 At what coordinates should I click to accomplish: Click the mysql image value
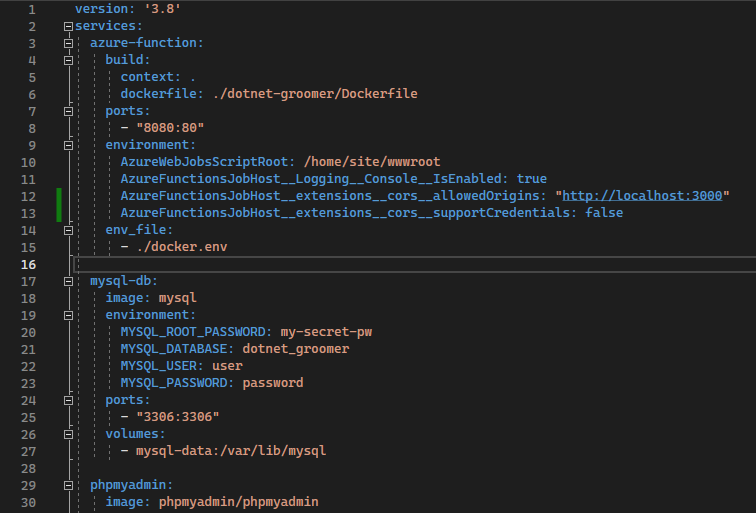[177, 298]
